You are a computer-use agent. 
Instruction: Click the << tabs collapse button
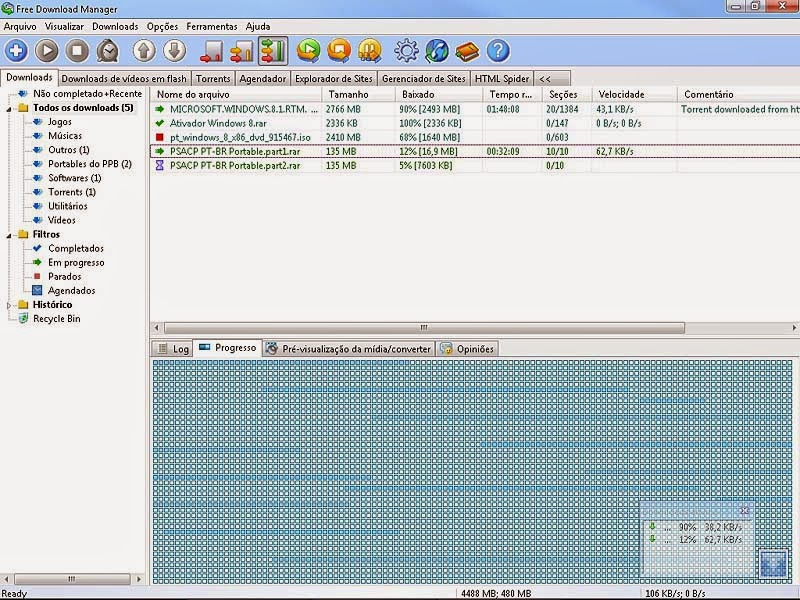click(x=552, y=79)
